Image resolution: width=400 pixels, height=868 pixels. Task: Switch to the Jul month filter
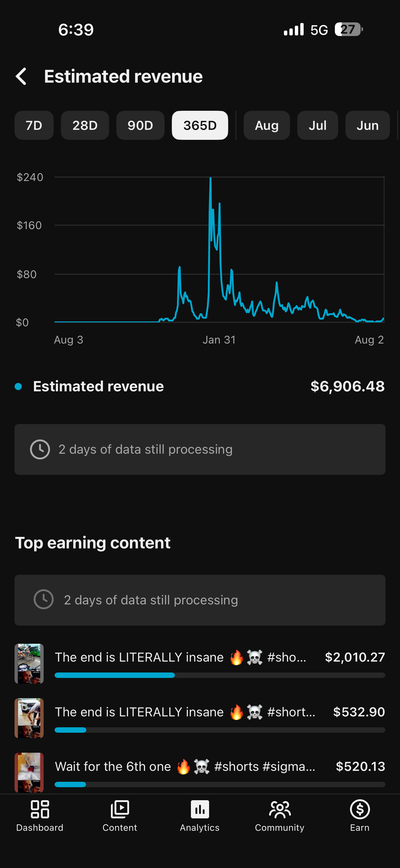[318, 125]
